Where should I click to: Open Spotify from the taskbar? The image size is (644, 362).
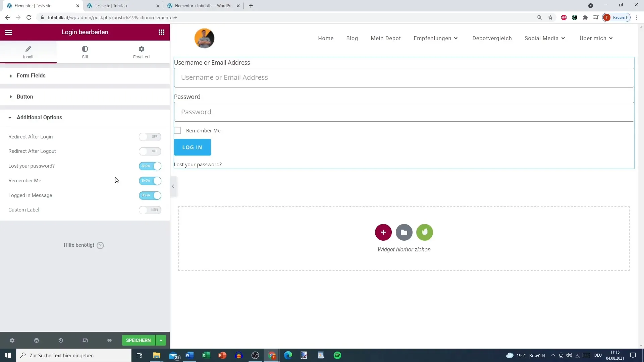pyautogui.click(x=337, y=355)
